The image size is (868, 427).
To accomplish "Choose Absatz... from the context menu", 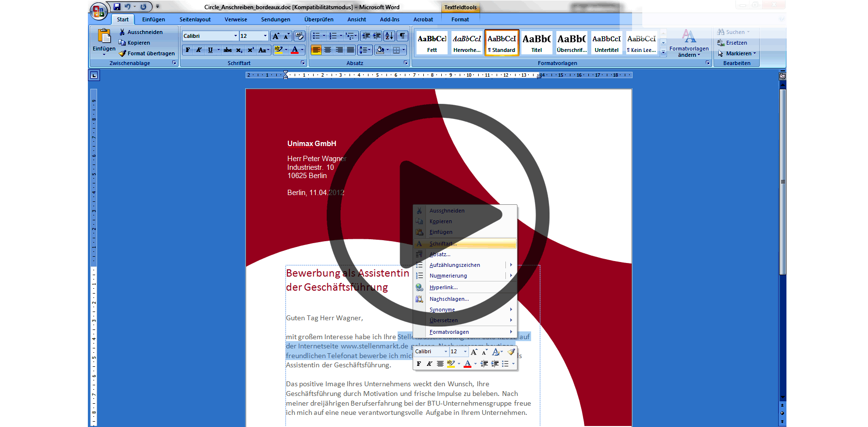I will click(440, 254).
